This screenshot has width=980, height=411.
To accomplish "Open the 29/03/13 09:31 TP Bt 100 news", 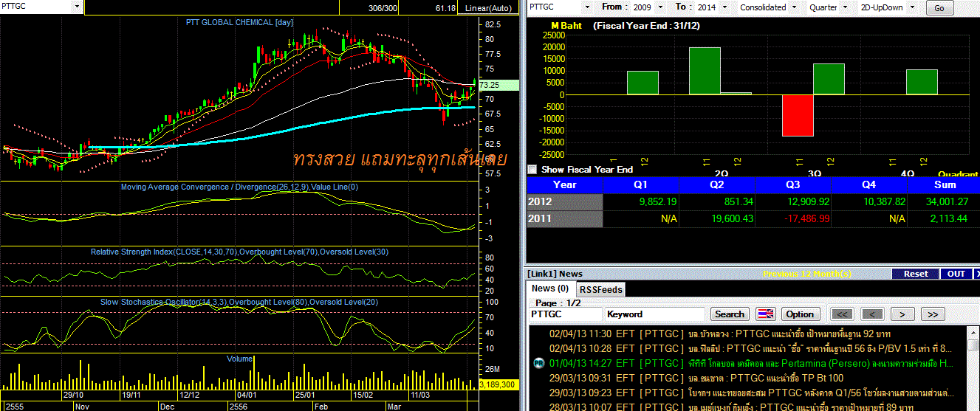I will coord(696,378).
